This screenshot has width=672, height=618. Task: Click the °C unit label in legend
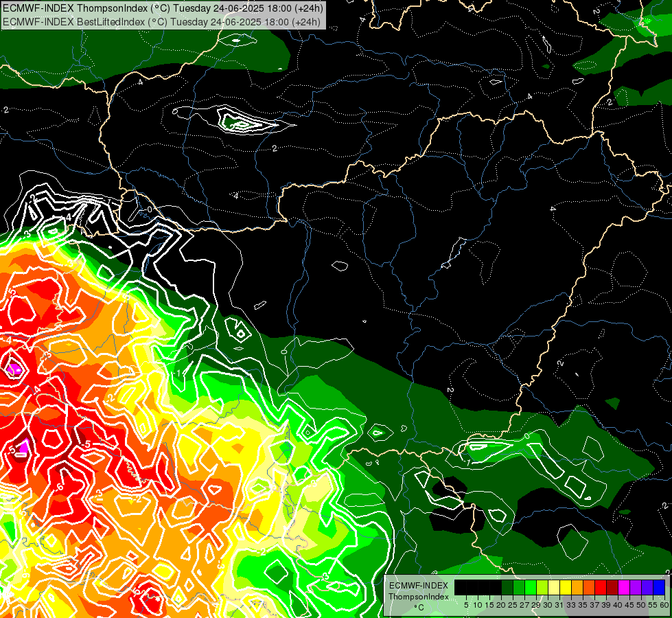[419, 608]
